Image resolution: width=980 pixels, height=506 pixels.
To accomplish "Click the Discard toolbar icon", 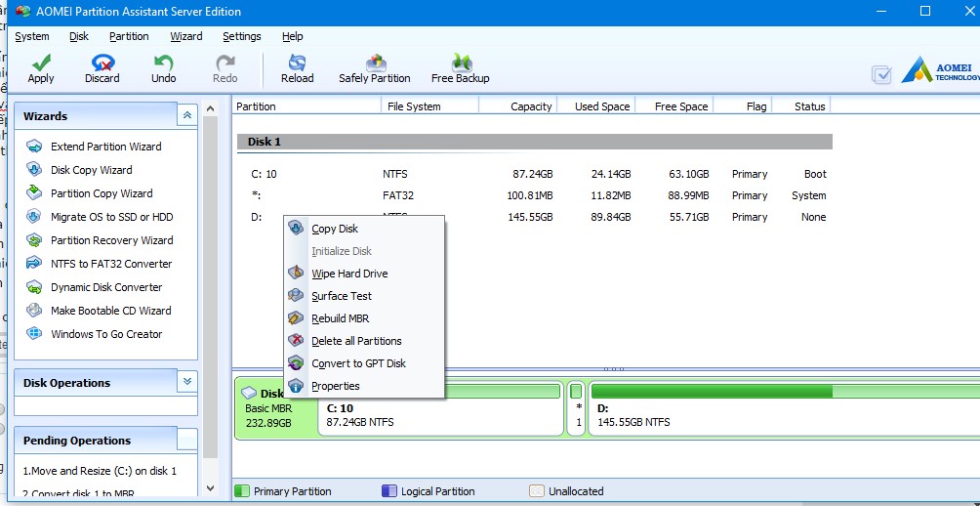I will (102, 63).
